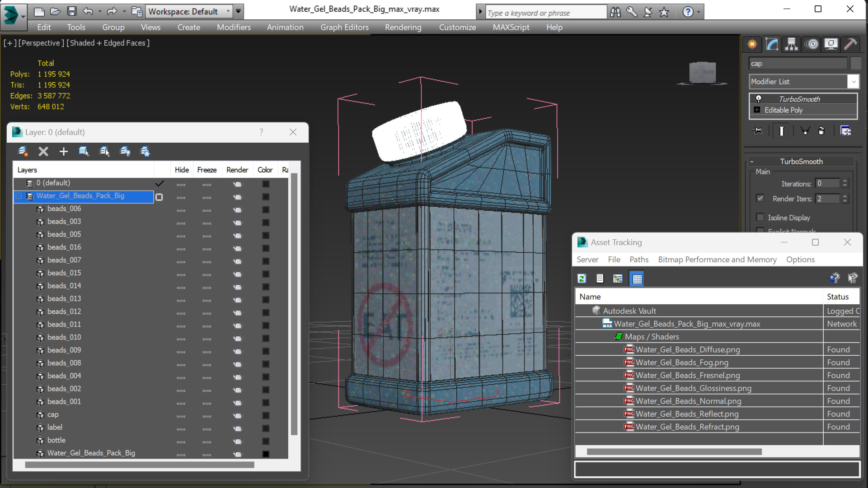Open the Modify command panel tab
This screenshot has width=868, height=488.
pyautogui.click(x=772, y=44)
